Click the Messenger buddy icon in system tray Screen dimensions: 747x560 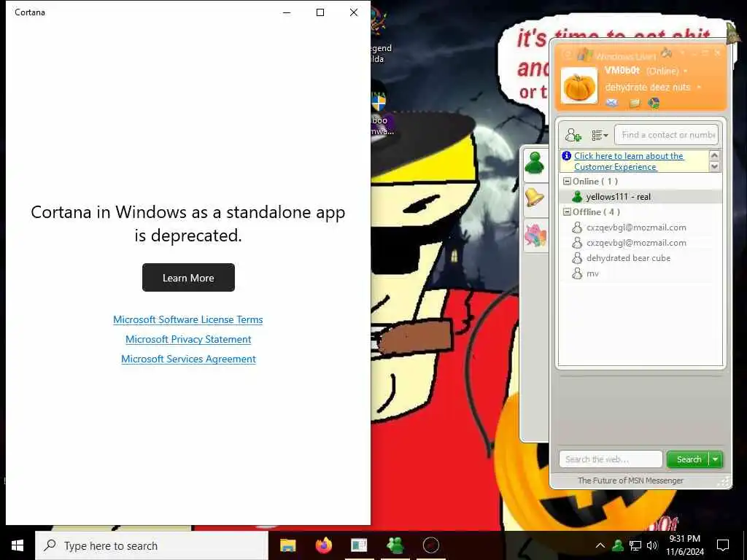click(618, 545)
